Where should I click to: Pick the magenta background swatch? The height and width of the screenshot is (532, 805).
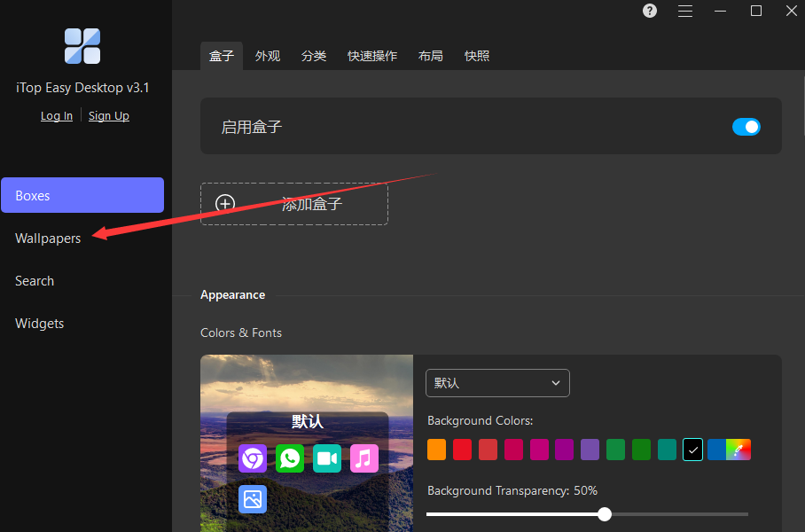click(539, 450)
